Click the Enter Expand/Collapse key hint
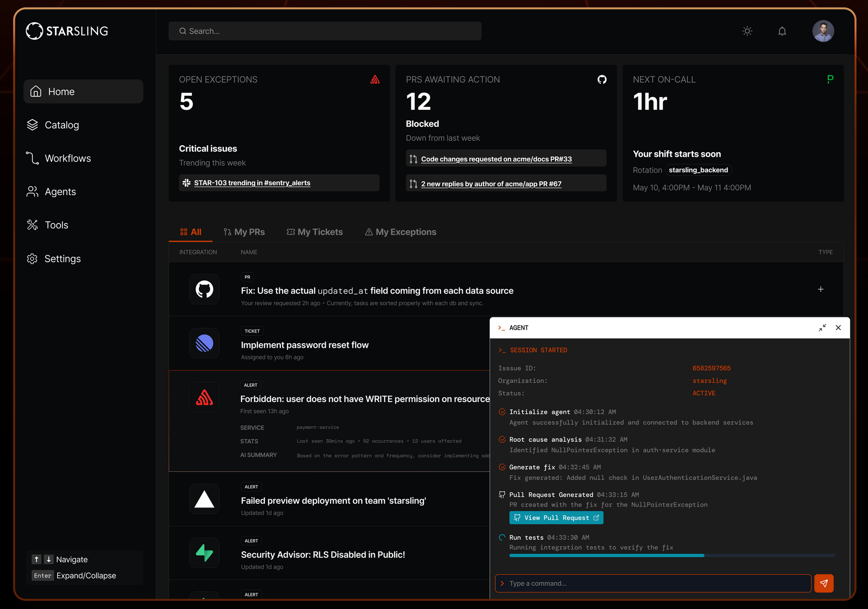The width and height of the screenshot is (868, 609). (x=43, y=576)
